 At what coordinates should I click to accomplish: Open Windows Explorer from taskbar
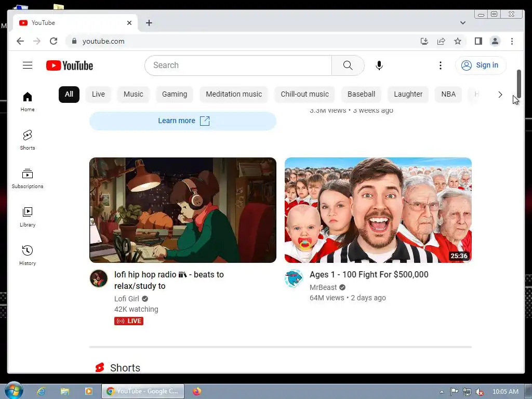tap(65, 391)
